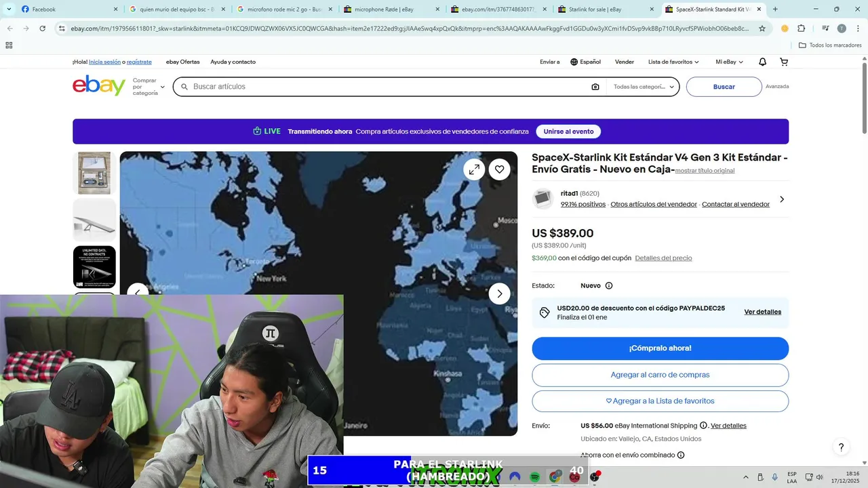
Task: Click the eBay logo
Action: click(x=99, y=86)
